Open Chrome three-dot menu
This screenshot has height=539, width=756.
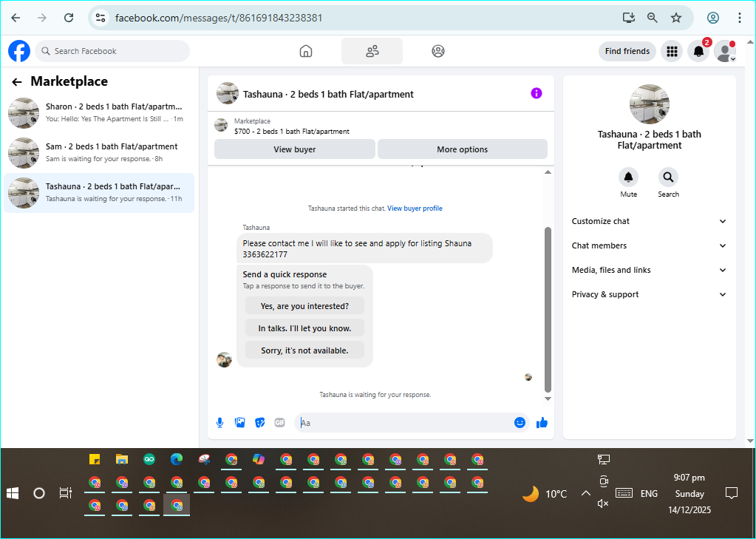pyautogui.click(x=740, y=18)
